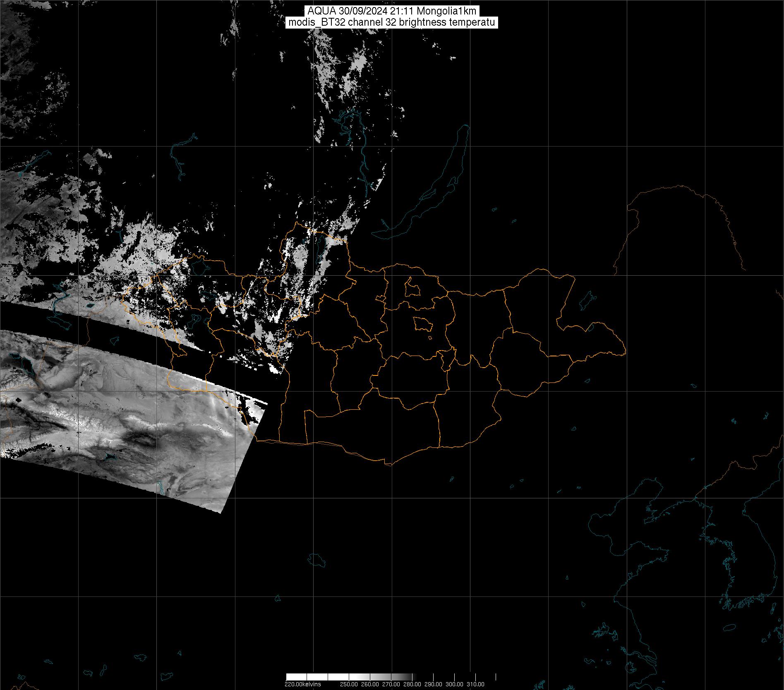
Task: Pick the 270.00 colorbar tick label
Action: pos(391,684)
